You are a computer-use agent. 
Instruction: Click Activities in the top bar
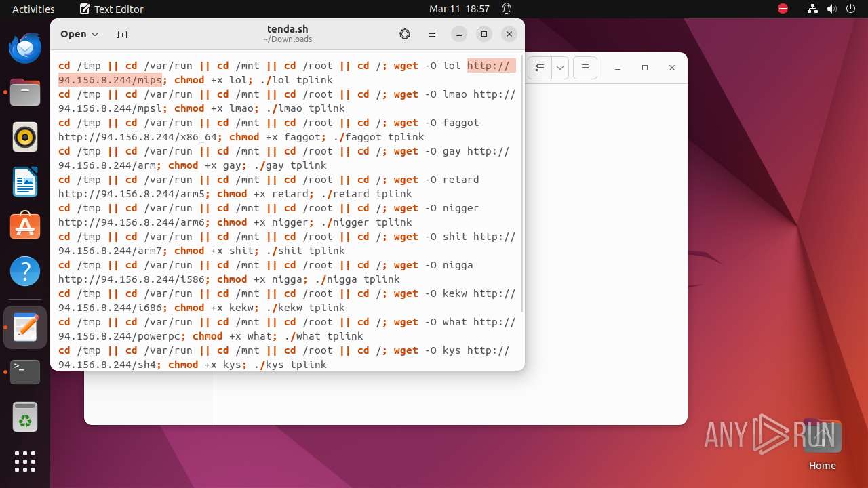(33, 9)
